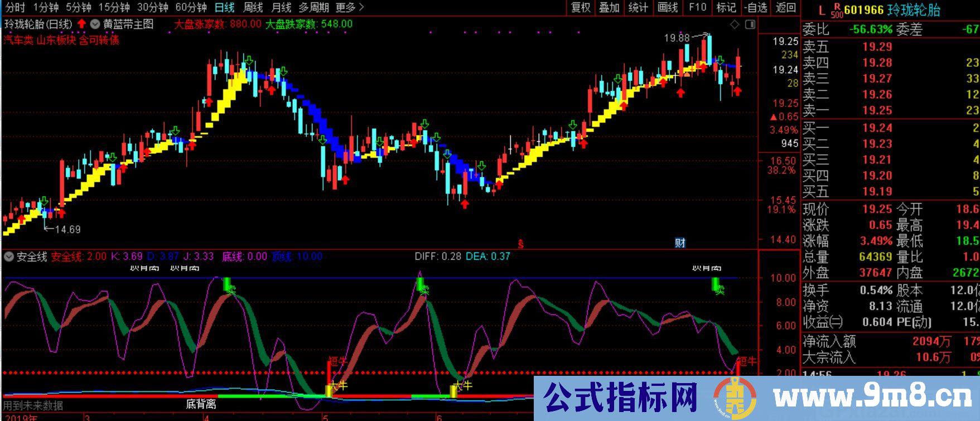Screen dimensions: 980x421
Task: Click the red $ marker on timeline
Action: (x=520, y=243)
